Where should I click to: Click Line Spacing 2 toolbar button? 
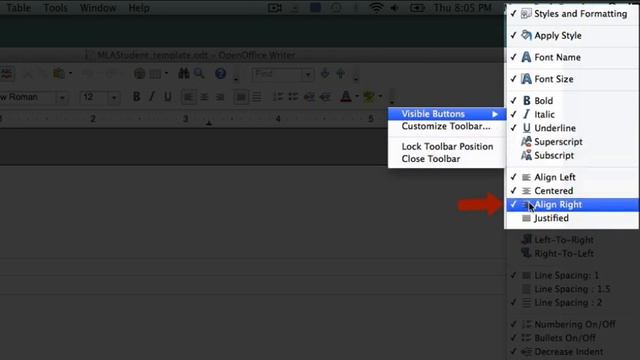point(257,97)
